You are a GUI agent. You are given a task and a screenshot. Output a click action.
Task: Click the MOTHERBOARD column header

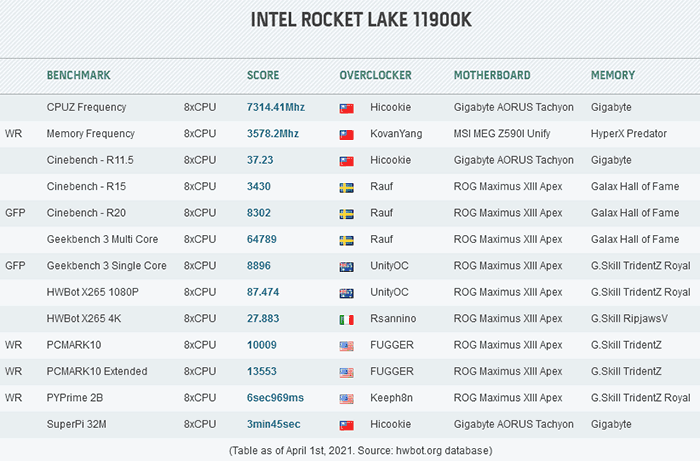pyautogui.click(x=492, y=75)
